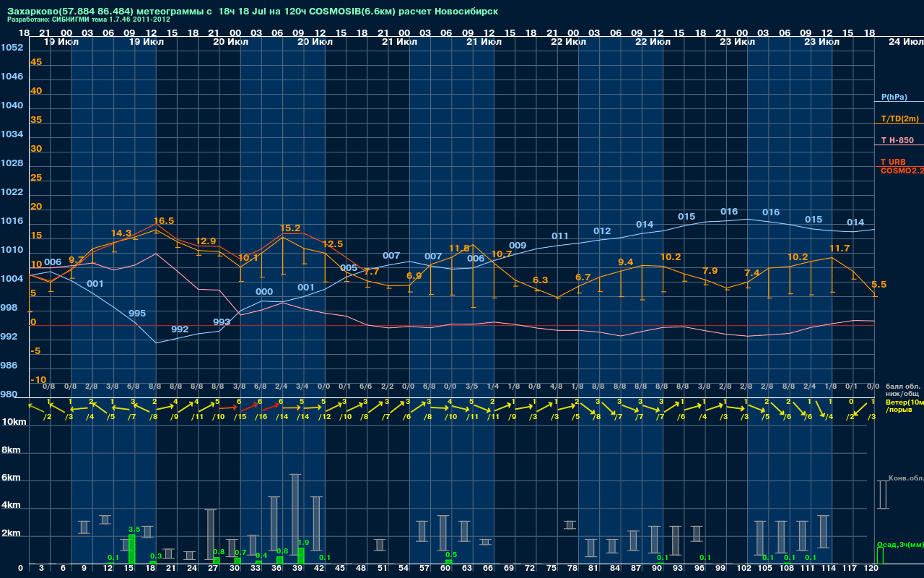Click the 3/5 cloud cover value
This screenshot has width=924, height=578.
tap(471, 387)
